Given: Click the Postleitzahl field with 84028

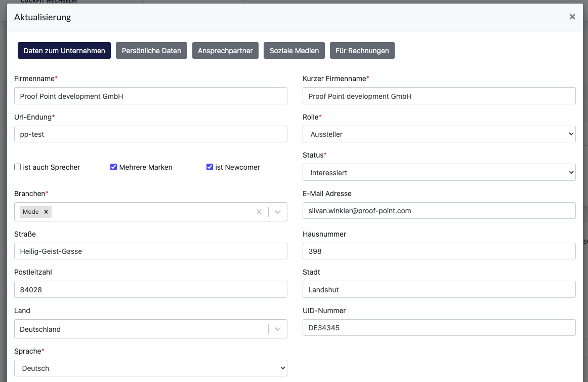Looking at the screenshot, I should pyautogui.click(x=151, y=290).
